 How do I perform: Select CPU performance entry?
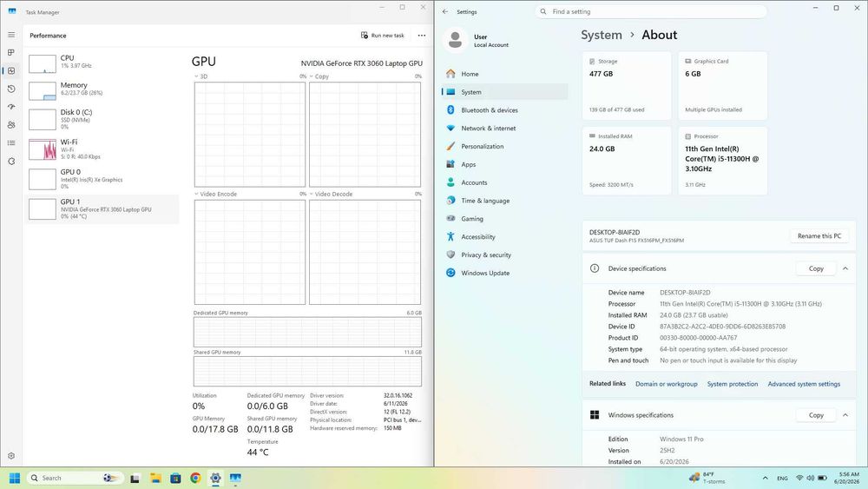click(102, 63)
